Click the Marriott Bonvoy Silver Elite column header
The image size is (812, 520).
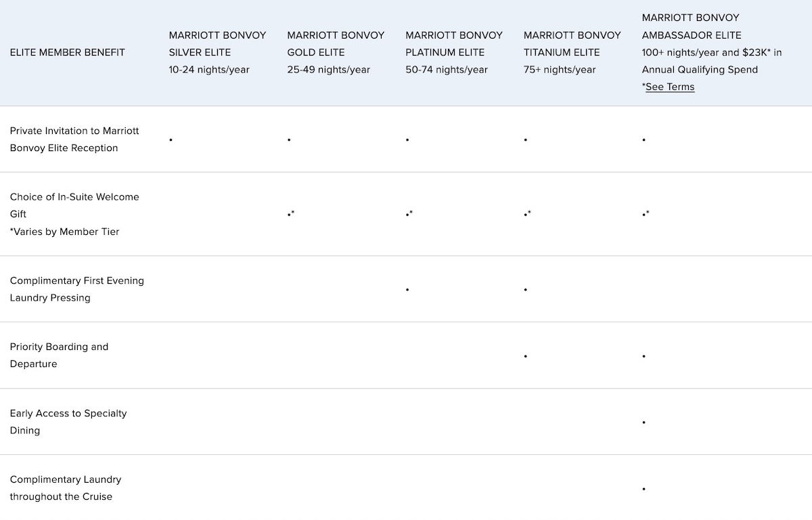point(217,52)
